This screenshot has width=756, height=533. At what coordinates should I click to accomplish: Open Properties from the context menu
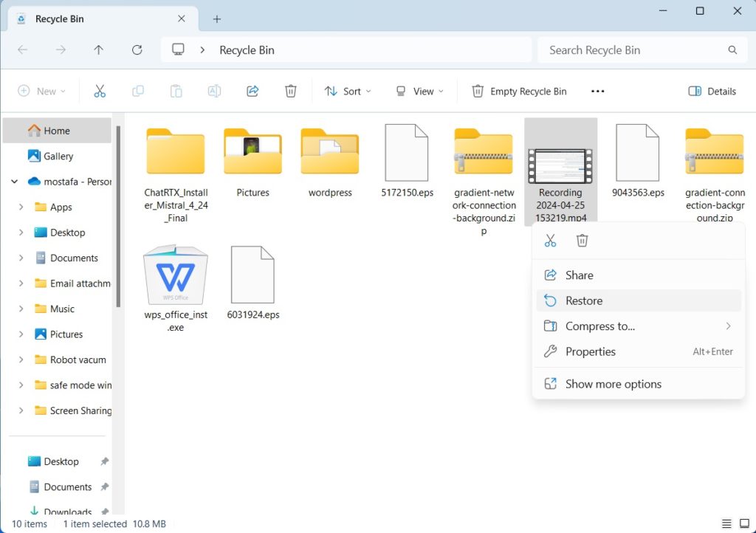(589, 351)
